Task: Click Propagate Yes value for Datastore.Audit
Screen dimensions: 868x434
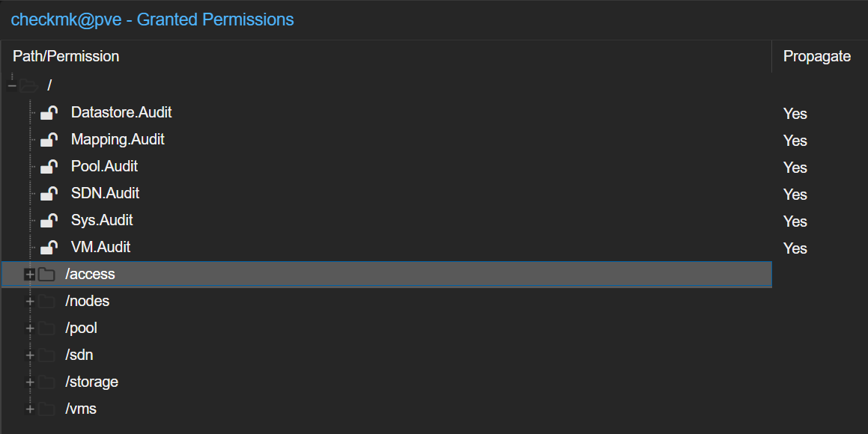Action: tap(795, 114)
